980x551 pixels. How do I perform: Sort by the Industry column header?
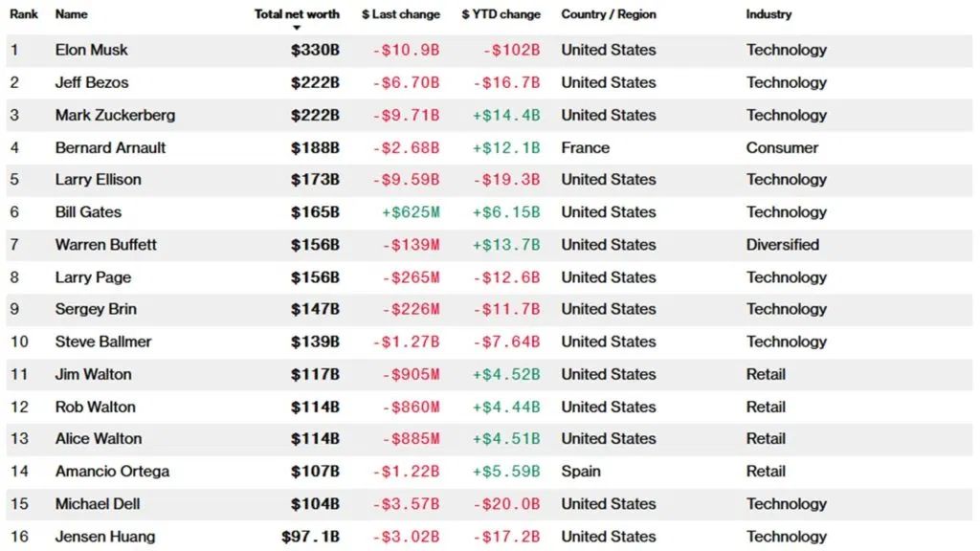(x=768, y=14)
